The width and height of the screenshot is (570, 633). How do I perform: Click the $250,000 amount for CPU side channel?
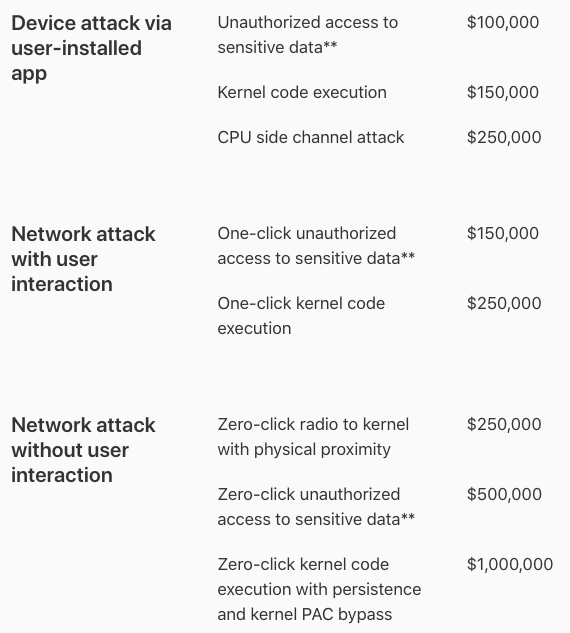504,138
